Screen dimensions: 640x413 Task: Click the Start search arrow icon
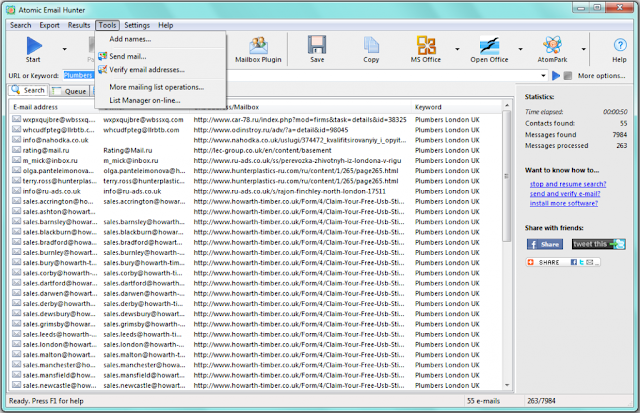pyautogui.click(x=34, y=45)
